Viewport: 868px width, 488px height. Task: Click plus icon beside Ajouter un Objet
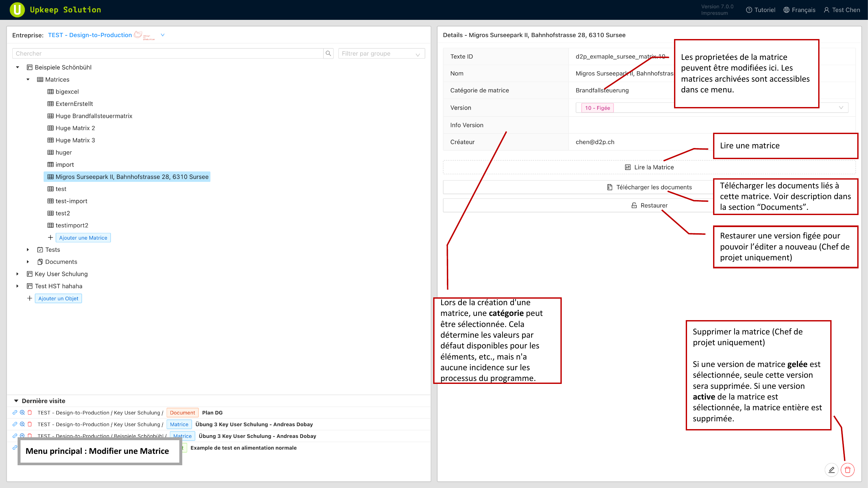click(x=30, y=298)
